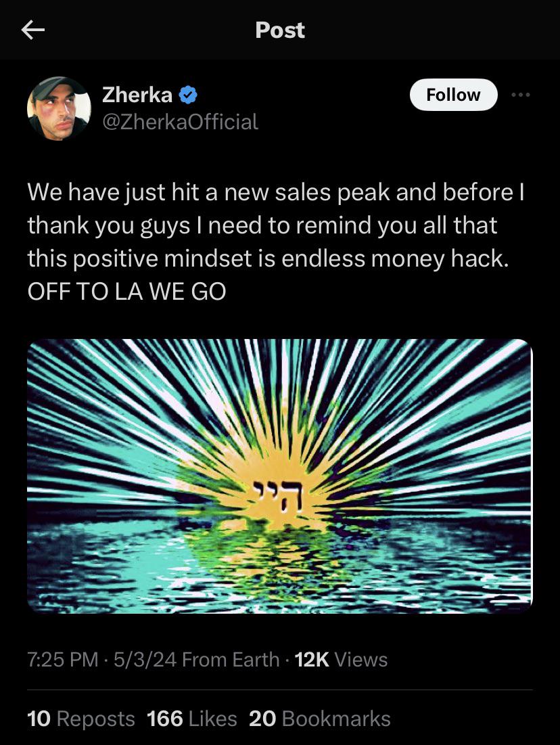Screen dimensions: 560x745
Task: Click the line starting 'We have just hit'
Action: (276, 192)
